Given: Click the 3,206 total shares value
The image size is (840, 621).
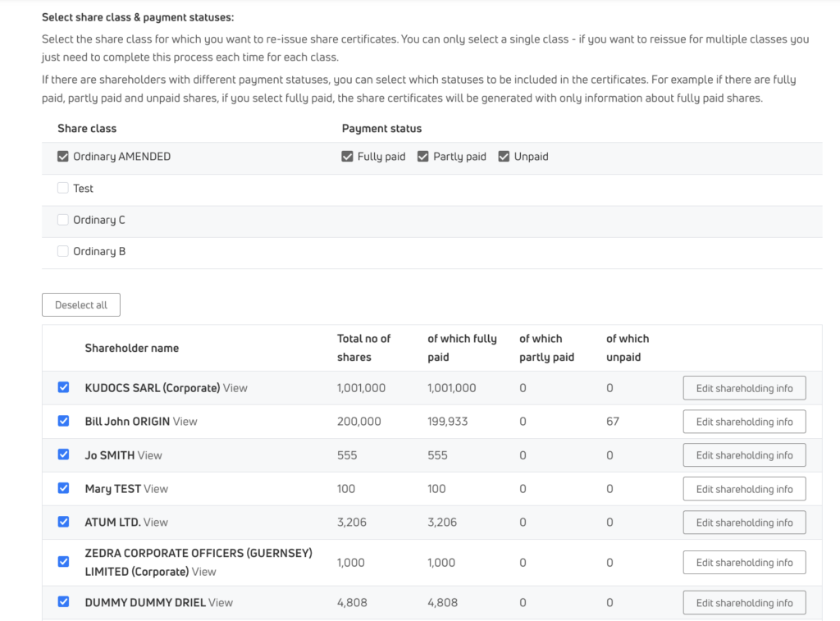Looking at the screenshot, I should [x=351, y=523].
